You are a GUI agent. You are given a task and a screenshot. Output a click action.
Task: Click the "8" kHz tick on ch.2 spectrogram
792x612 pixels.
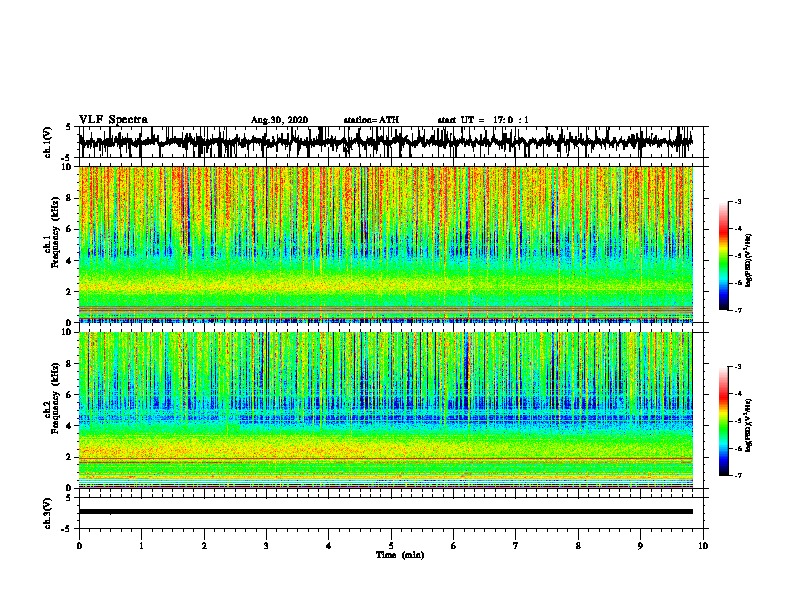click(x=70, y=364)
